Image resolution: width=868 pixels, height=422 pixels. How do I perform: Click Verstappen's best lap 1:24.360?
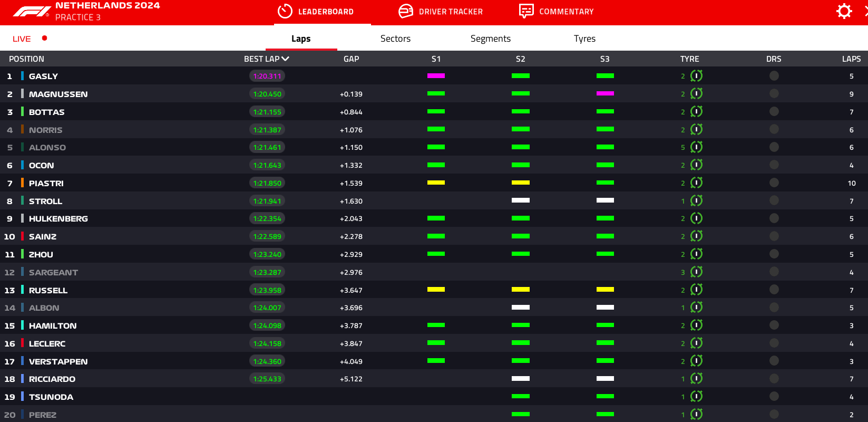point(267,361)
